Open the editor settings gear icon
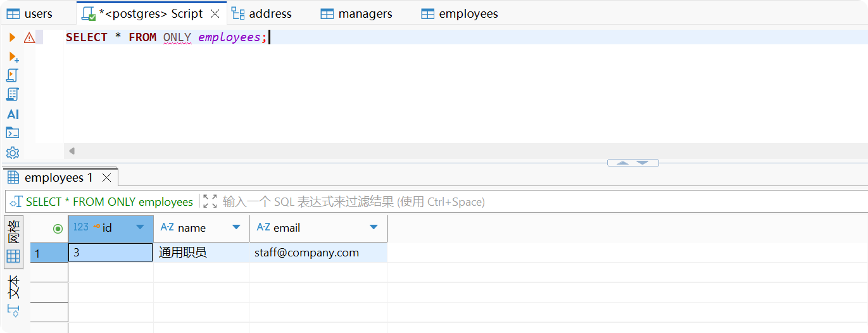 [13, 153]
